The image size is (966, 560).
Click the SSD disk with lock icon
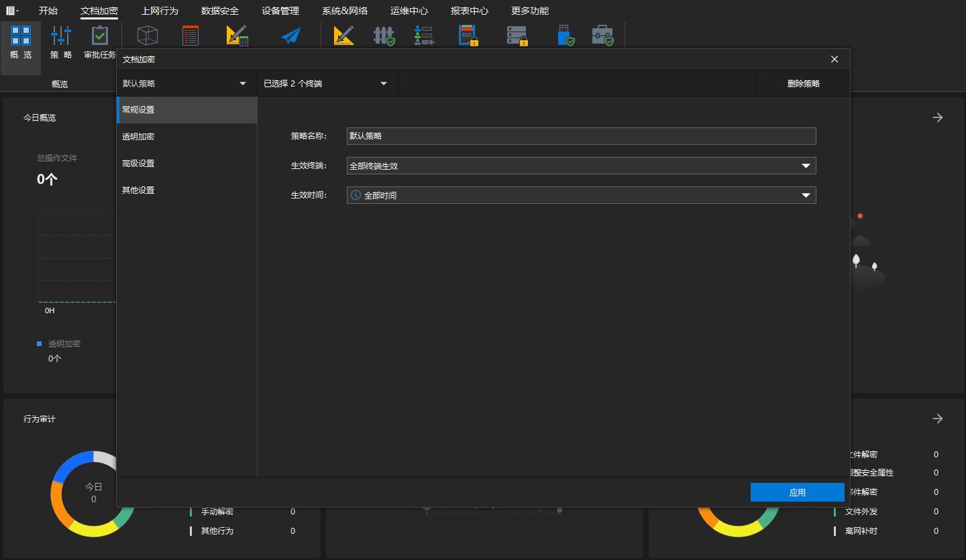pyautogui.click(x=468, y=36)
